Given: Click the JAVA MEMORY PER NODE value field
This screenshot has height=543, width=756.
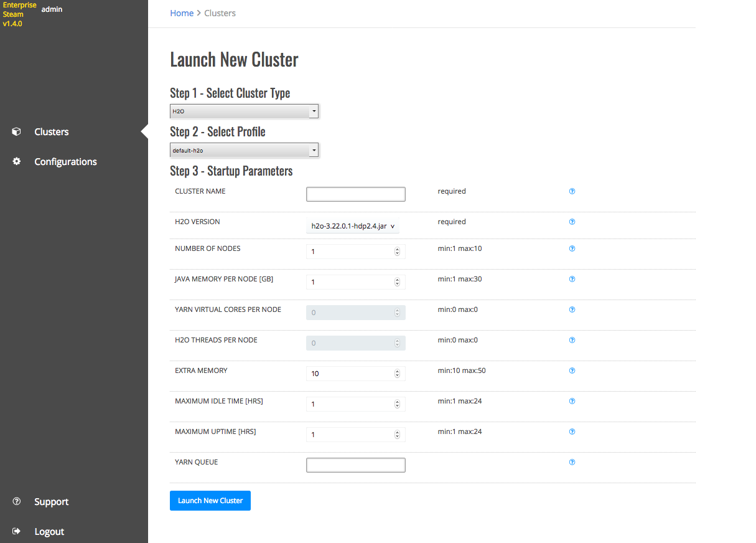Looking at the screenshot, I should (x=356, y=282).
